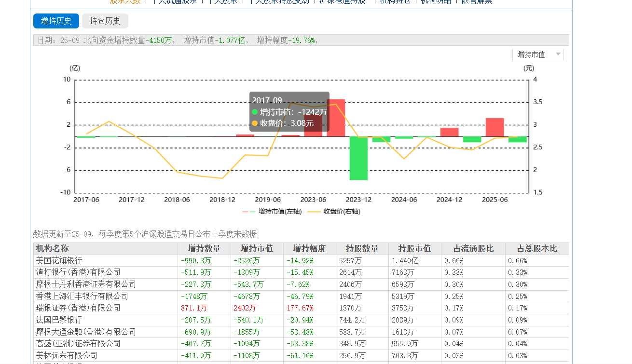The width and height of the screenshot is (632, 364).
Task: Select the 法国巴黎银行 row name
Action: pos(59,320)
